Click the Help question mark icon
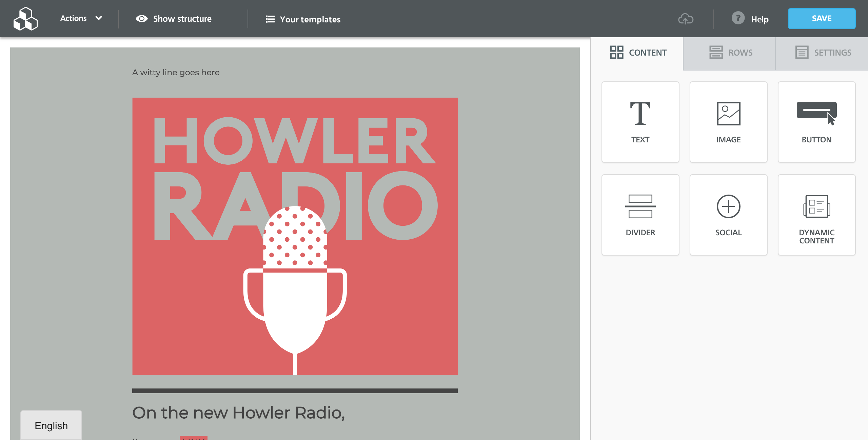The height and width of the screenshot is (440, 868). pyautogui.click(x=738, y=18)
